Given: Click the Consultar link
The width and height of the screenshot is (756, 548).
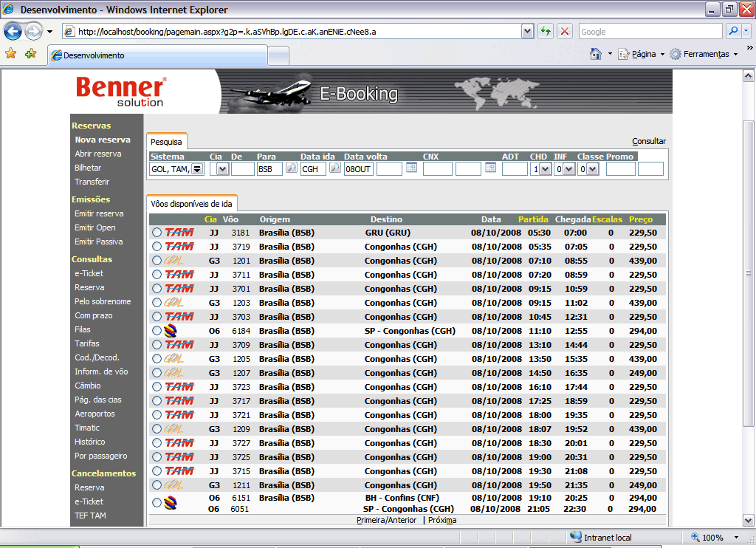Looking at the screenshot, I should (x=649, y=141).
